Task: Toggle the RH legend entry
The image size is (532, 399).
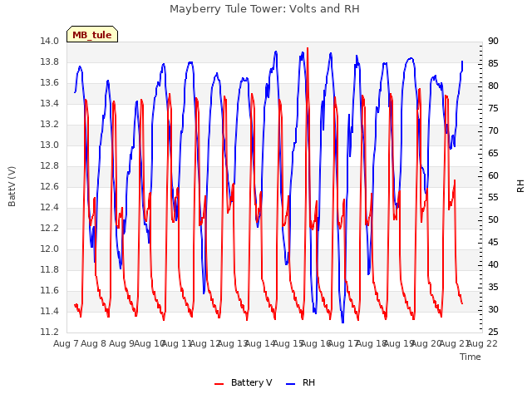Action: 300,382
